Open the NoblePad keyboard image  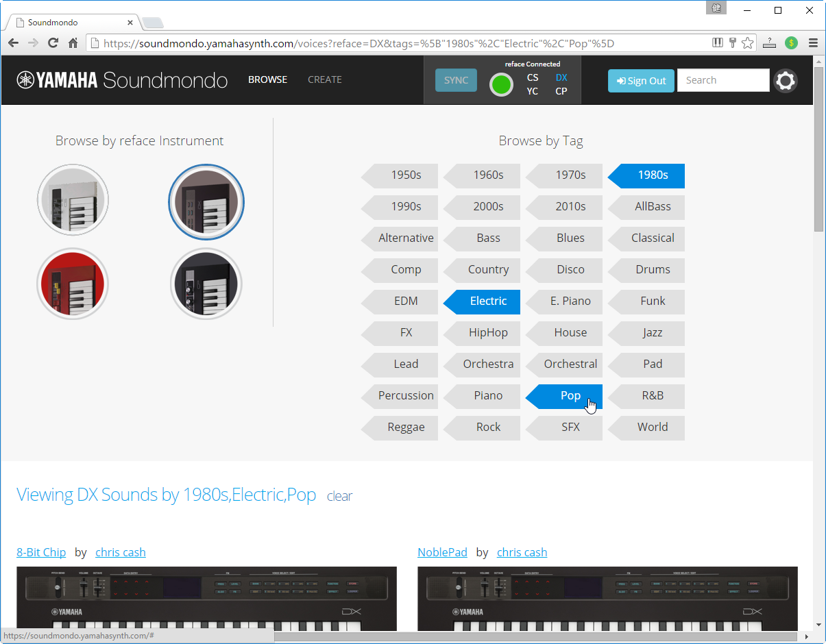click(x=607, y=598)
